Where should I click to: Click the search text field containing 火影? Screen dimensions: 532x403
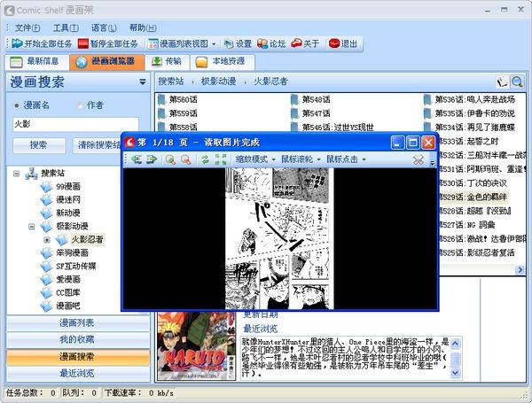[76, 124]
